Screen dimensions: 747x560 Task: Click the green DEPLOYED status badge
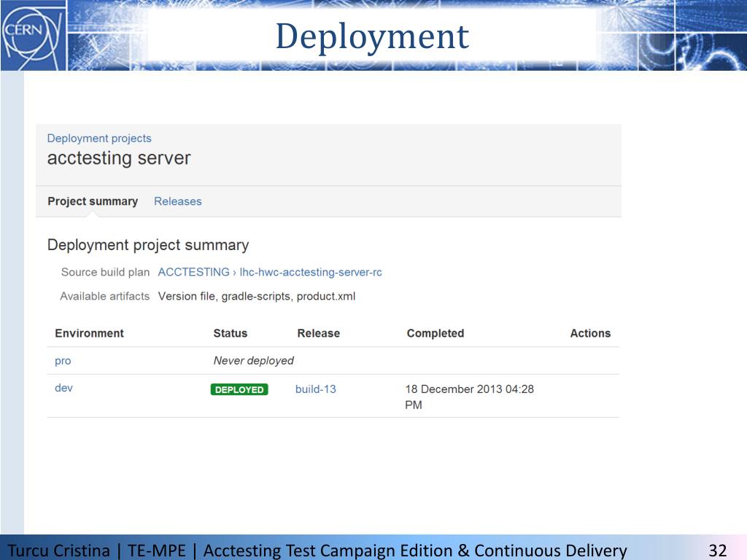tap(239, 389)
